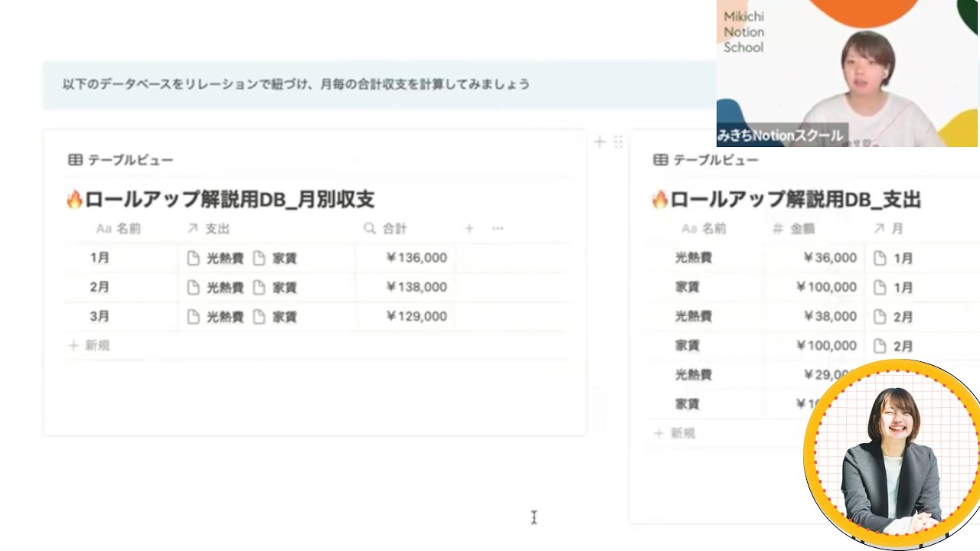Open the 2月 relation in the ¥38,000 row
This screenshot has width=980, height=551.
click(x=893, y=316)
